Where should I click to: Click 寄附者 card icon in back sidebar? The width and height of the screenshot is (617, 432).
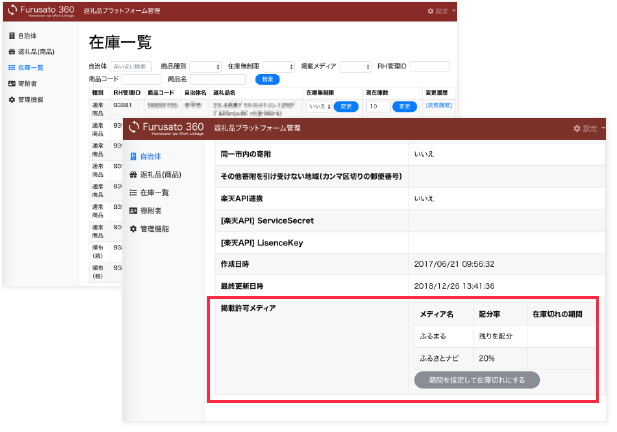[12, 83]
